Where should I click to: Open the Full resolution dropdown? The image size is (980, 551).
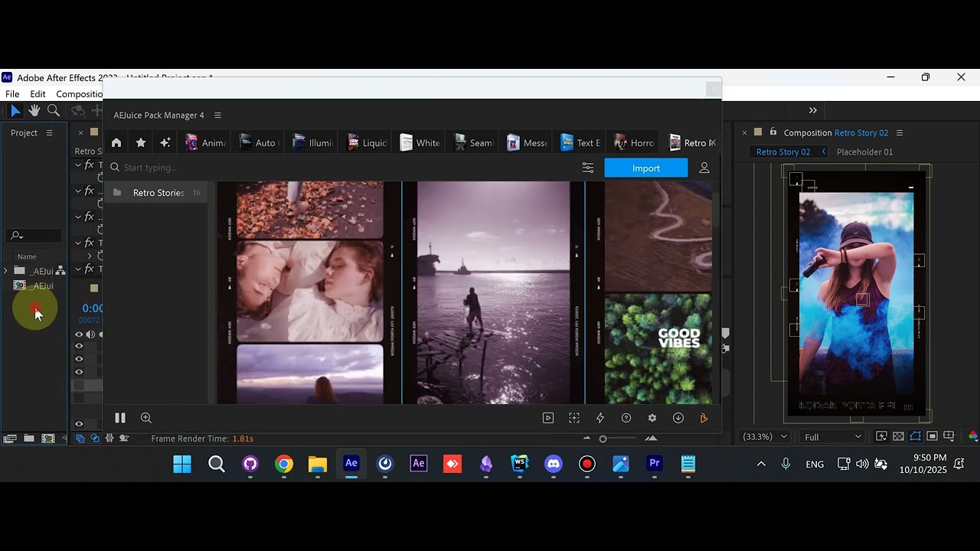[x=832, y=437]
